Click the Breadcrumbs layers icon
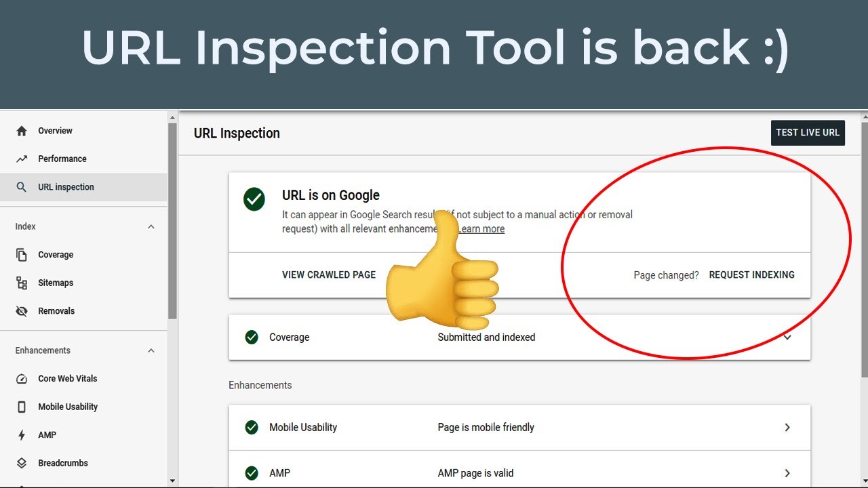868x488 pixels. pyautogui.click(x=22, y=463)
